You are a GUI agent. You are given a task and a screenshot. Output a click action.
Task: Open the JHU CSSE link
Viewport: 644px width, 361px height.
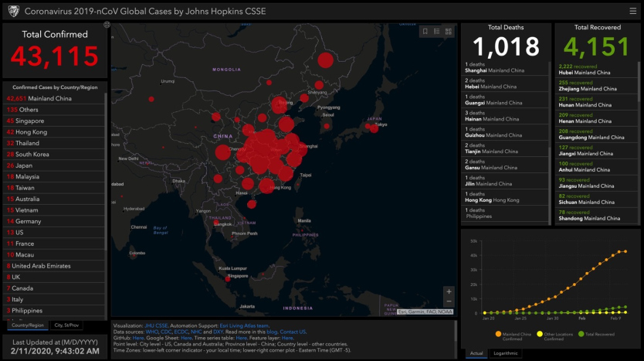coord(156,325)
